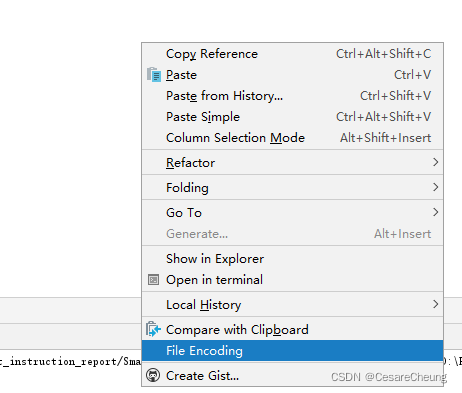This screenshot has height=393, width=462.
Task: Click the Alt+Shift+Insert shortcut label
Action: pos(385,138)
